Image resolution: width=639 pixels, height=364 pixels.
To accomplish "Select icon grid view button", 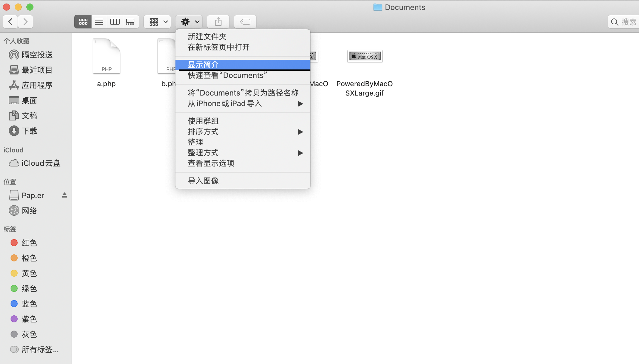I will pyautogui.click(x=83, y=22).
